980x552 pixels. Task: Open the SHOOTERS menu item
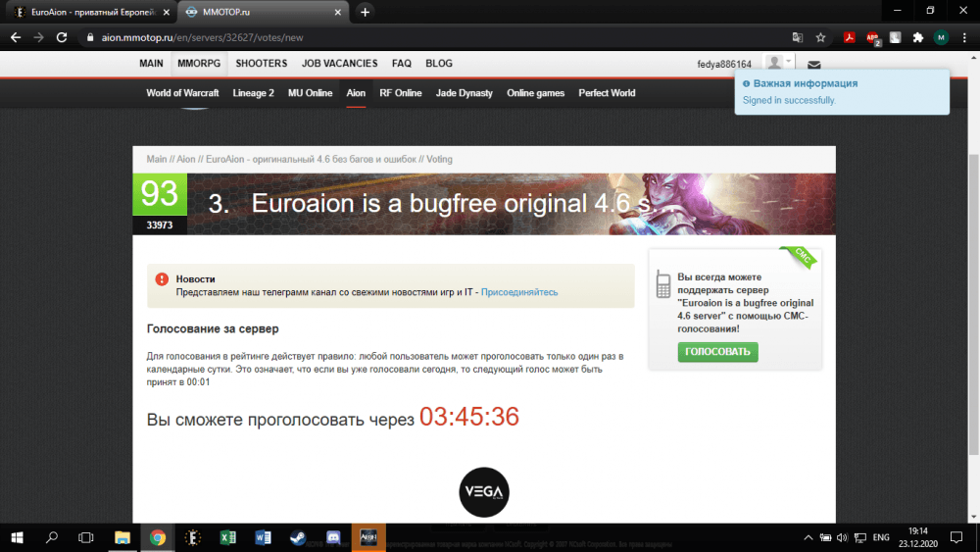[x=262, y=64]
